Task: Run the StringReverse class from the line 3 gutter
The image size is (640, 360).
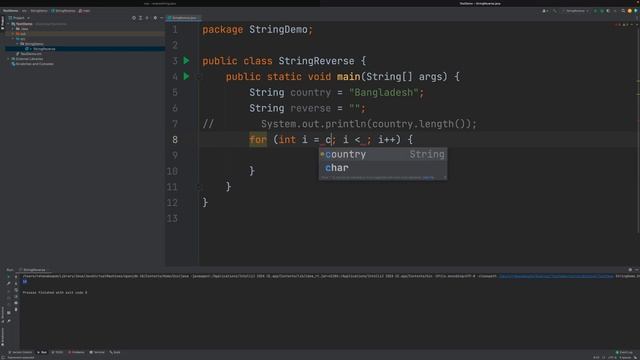Action: pyautogui.click(x=186, y=61)
